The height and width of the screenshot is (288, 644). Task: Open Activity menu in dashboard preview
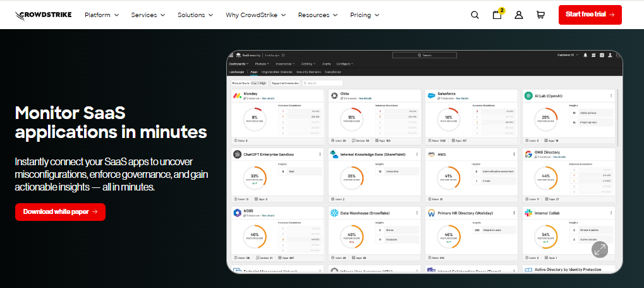[308, 64]
